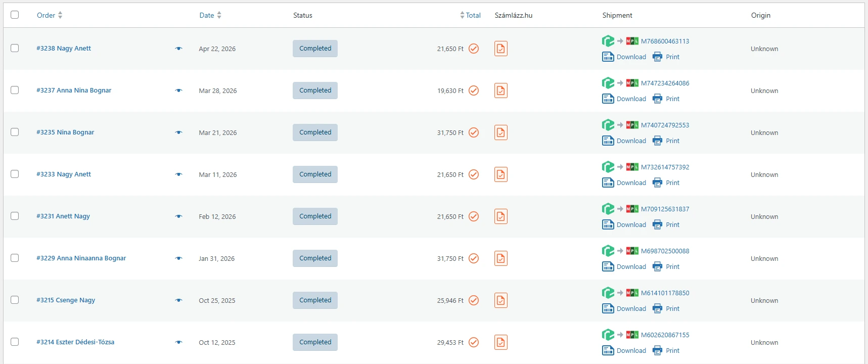Click date Apr 22, 2026

click(217, 49)
